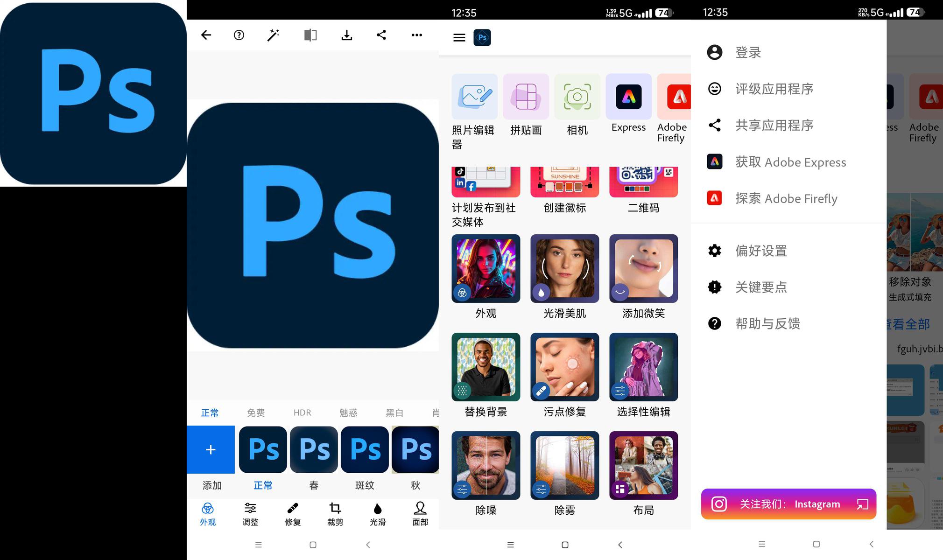
Task: Tap 查看全部 view all link
Action: 908,324
